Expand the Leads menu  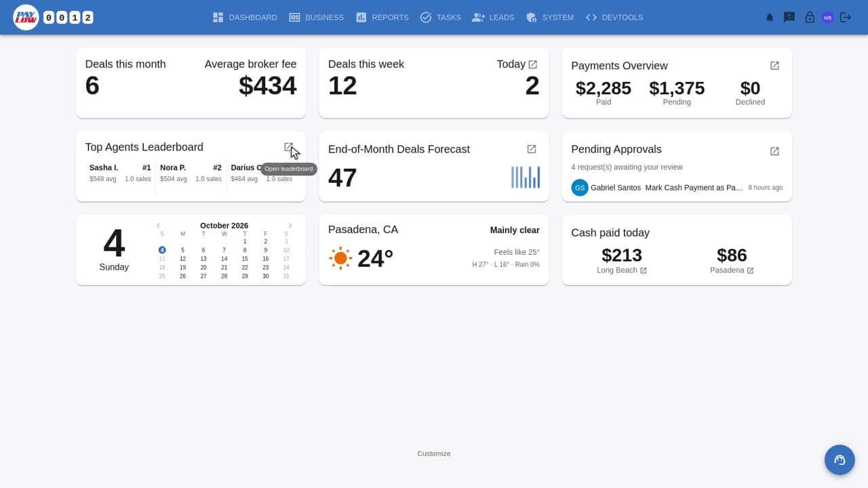493,18
